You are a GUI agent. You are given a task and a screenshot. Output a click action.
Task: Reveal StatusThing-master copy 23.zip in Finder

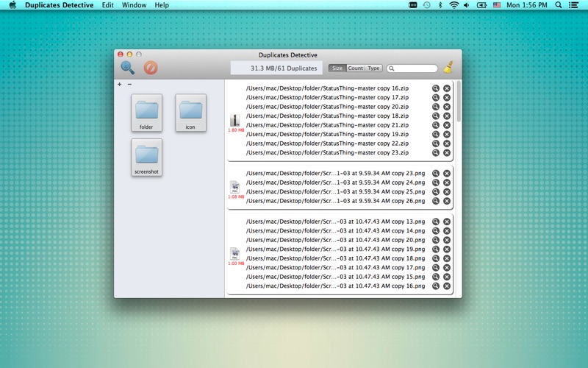[x=435, y=152]
